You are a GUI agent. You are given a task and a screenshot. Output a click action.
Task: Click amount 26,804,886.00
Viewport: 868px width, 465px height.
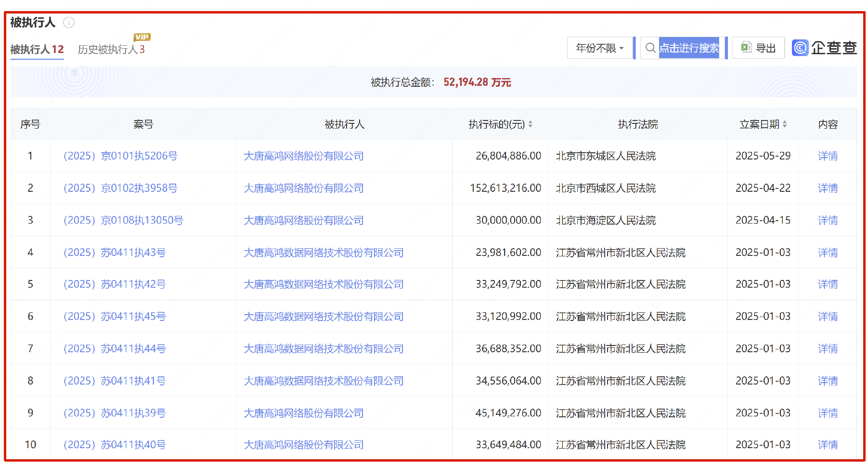click(x=508, y=156)
